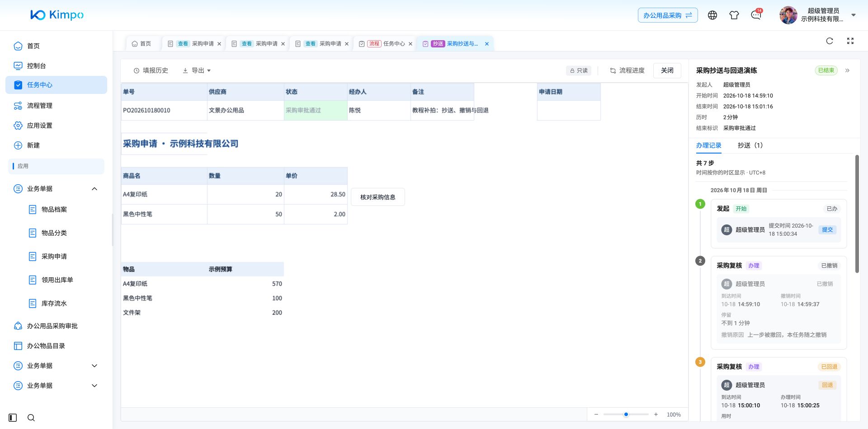Open the theme shirt icon
Screen dimensions: 868x429
[x=734, y=15]
